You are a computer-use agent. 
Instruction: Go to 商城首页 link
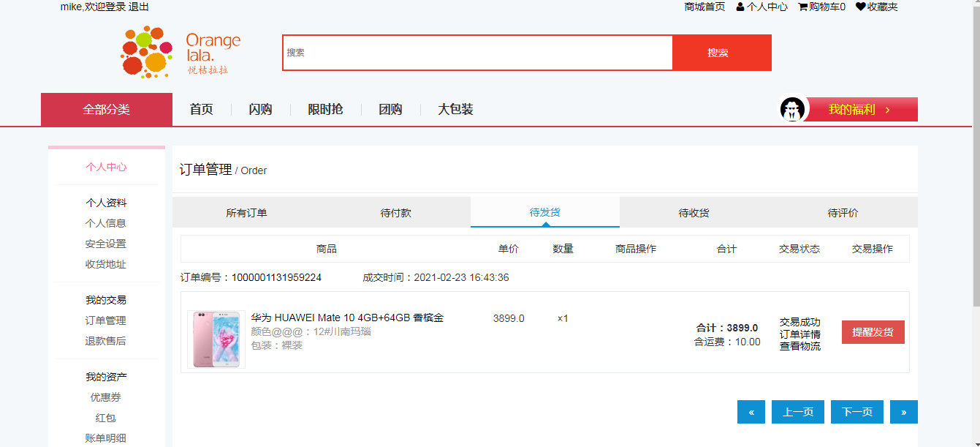(x=704, y=7)
